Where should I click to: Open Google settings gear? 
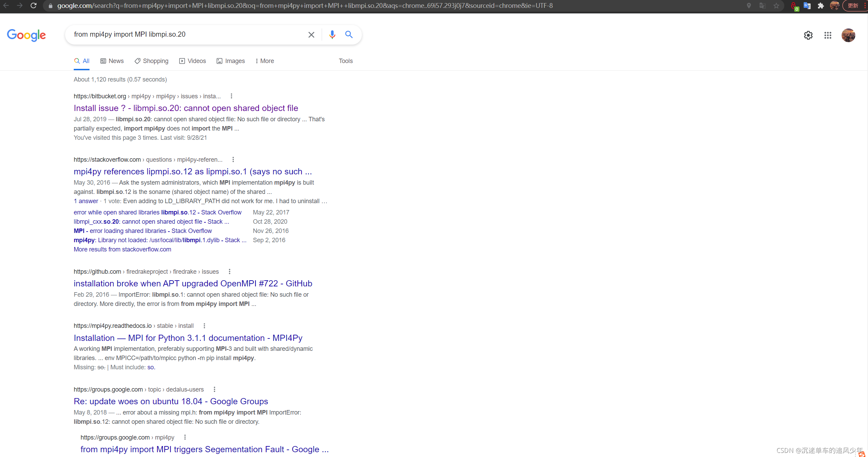click(x=808, y=35)
